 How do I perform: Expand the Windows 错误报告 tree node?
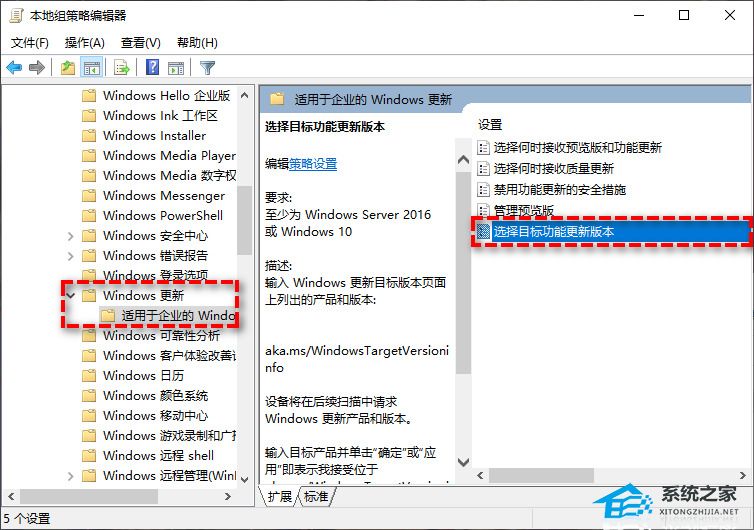(71, 256)
